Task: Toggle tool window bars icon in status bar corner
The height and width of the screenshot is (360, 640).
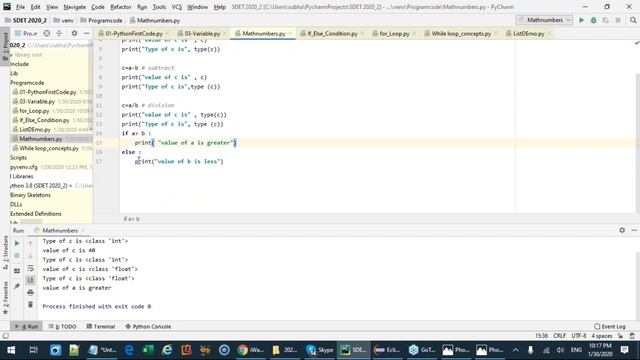Action: 5,336
